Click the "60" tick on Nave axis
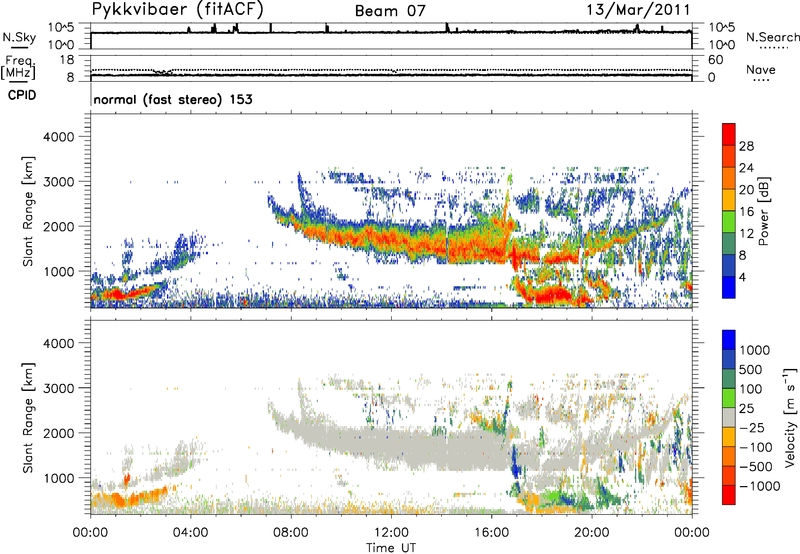The height and width of the screenshot is (554, 800). point(715,60)
